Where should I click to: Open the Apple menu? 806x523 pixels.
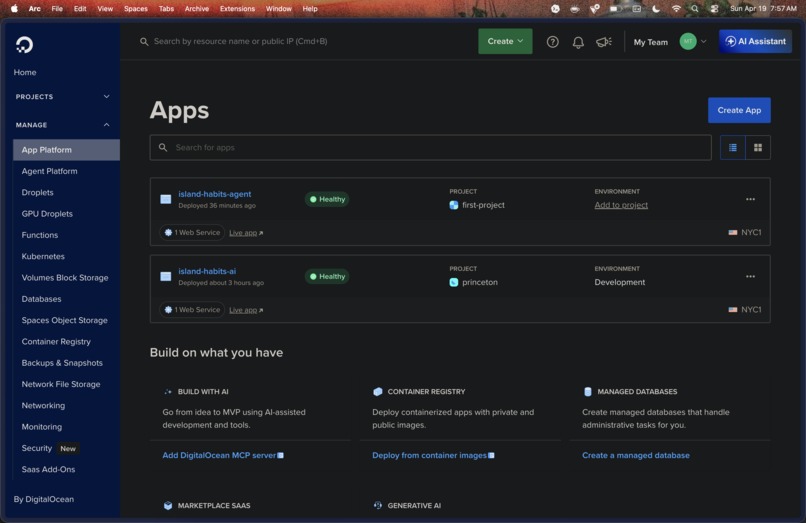point(14,8)
